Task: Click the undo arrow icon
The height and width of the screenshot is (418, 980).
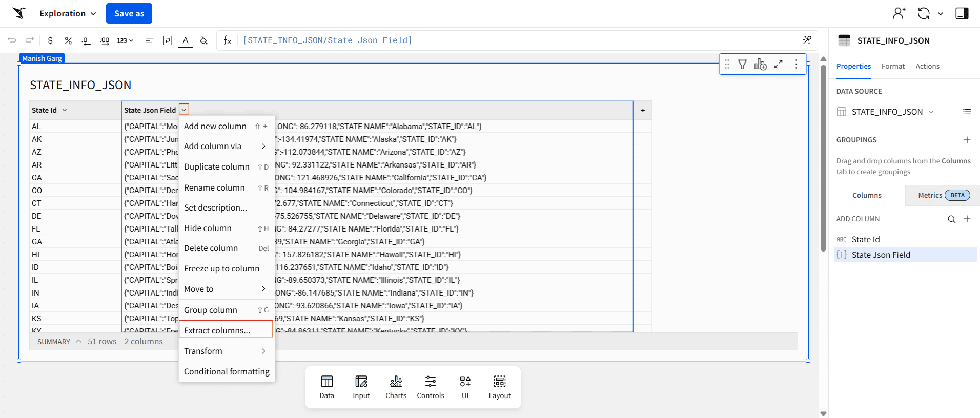Action: pos(12,40)
